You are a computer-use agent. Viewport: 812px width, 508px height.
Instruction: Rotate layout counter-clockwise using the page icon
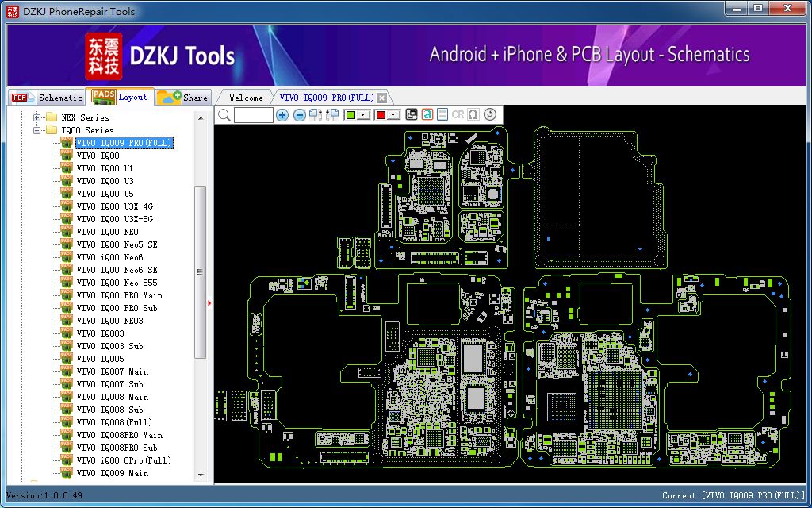(332, 115)
